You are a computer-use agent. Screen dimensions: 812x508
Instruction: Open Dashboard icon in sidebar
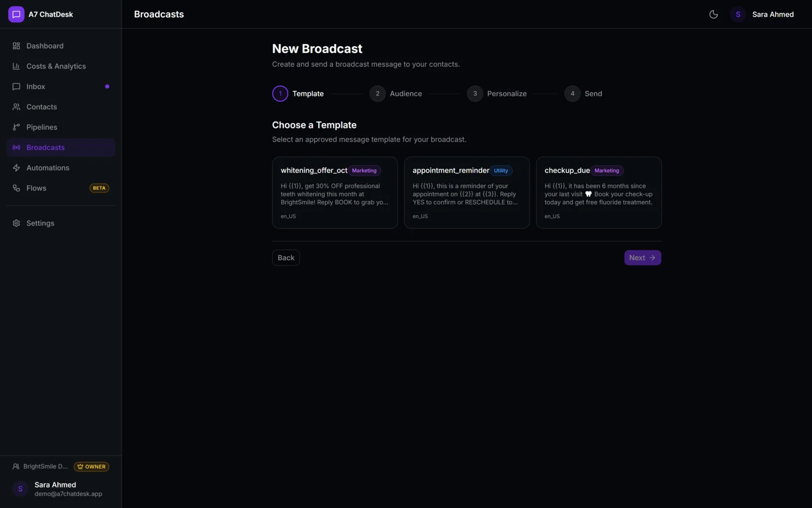click(x=16, y=46)
